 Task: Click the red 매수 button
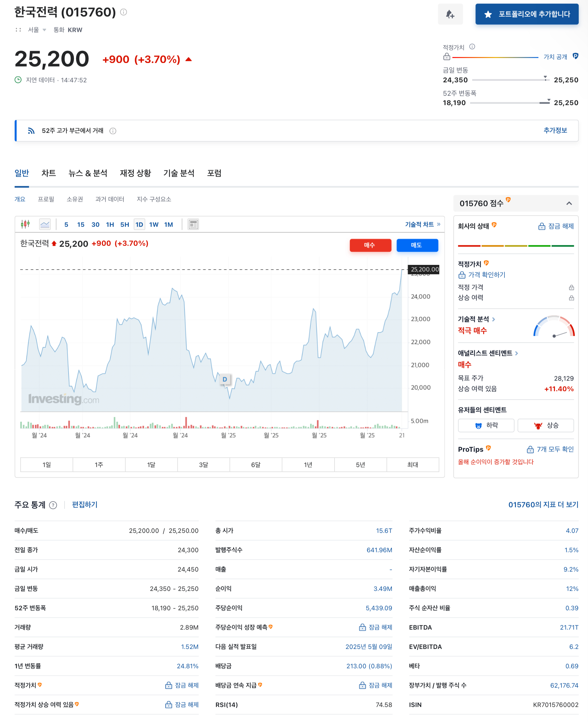pos(370,245)
